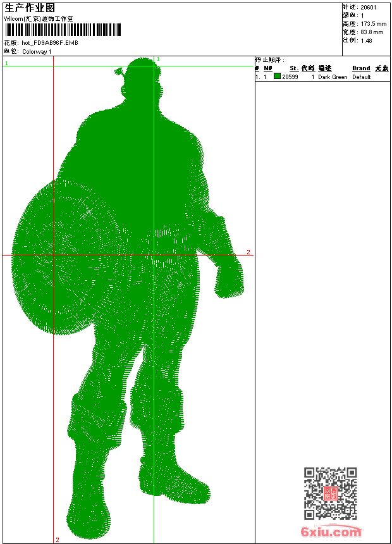Select the width value '83.8 mm'

coord(372,32)
